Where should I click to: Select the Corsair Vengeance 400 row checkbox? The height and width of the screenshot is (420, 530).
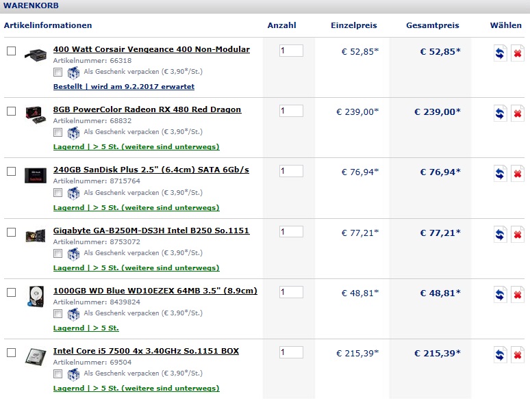(x=11, y=51)
